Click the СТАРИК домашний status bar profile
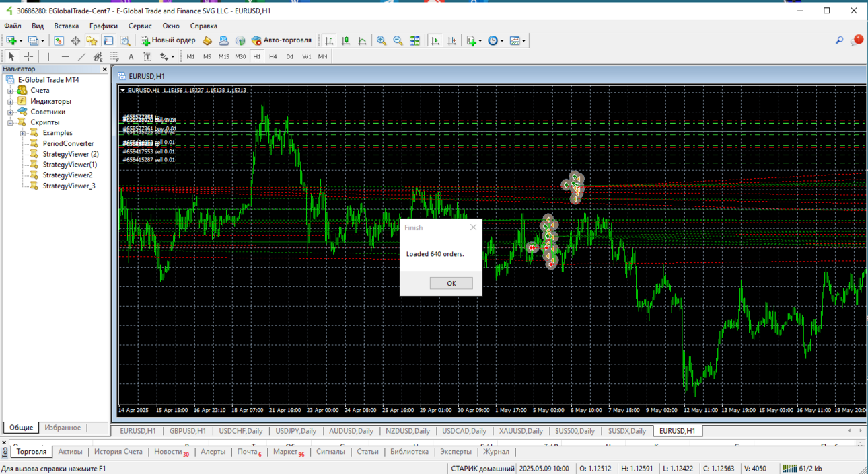Screen dimensions: 868x474 point(482,469)
